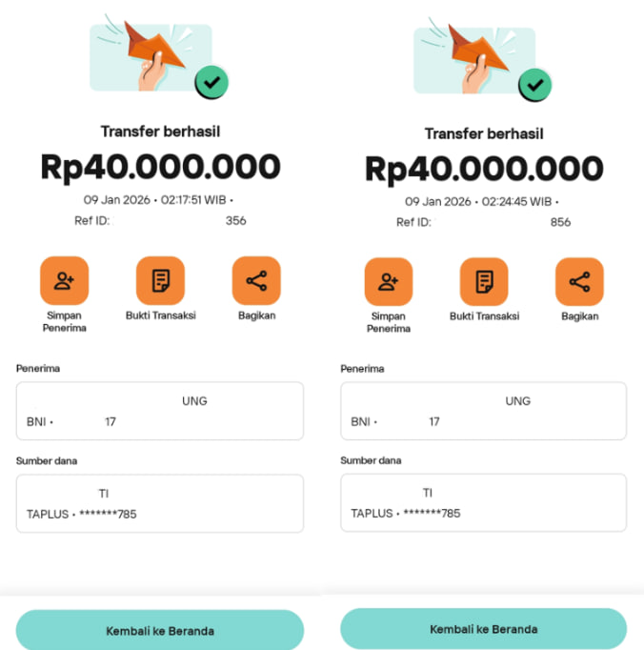Tap Simpan Penerima icon on left receipt
644x650 pixels.
(x=64, y=280)
